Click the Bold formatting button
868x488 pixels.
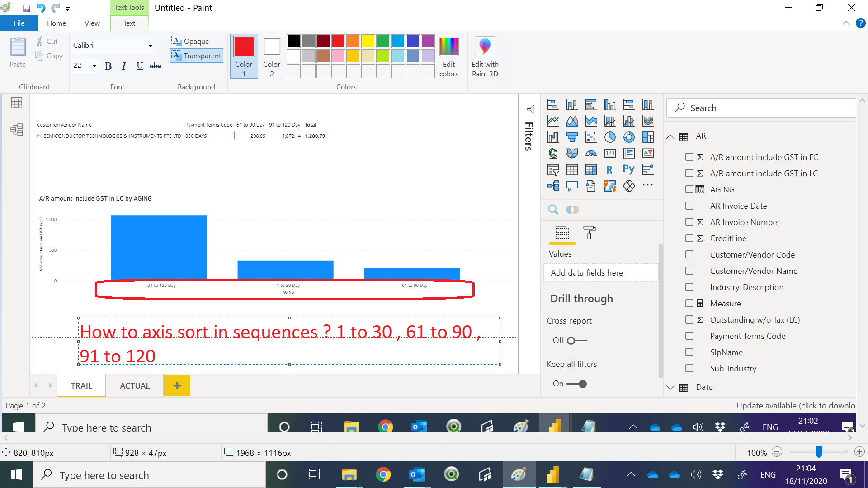(x=108, y=66)
